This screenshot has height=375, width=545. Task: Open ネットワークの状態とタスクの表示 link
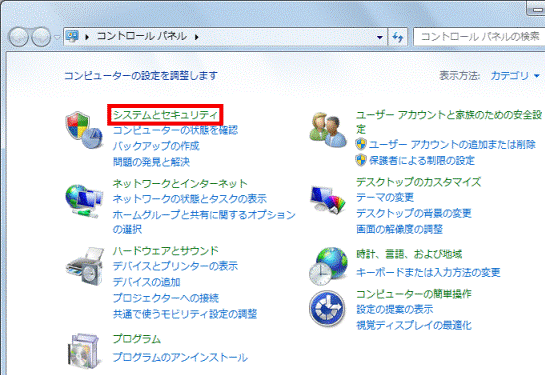[190, 199]
